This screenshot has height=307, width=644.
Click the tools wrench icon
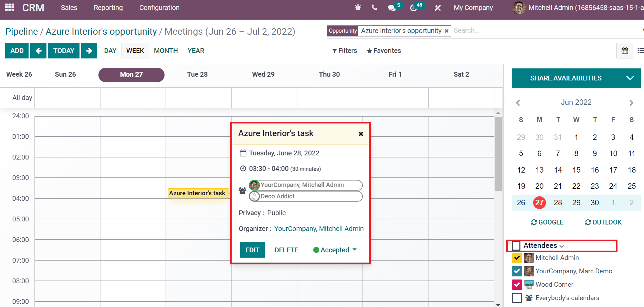437,8
